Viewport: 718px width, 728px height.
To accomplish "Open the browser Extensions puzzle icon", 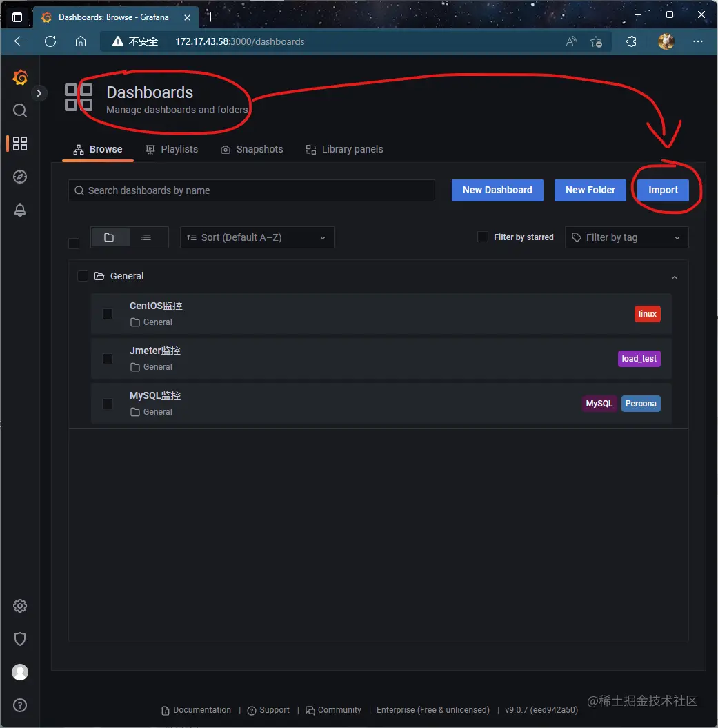I will pos(631,41).
